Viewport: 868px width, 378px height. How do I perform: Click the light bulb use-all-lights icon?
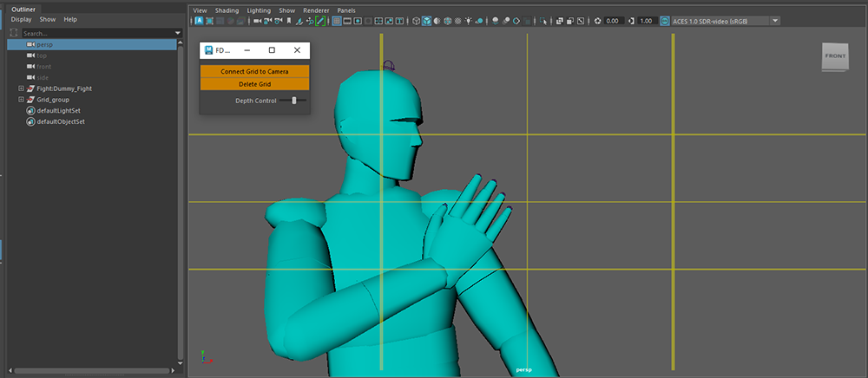tap(468, 21)
